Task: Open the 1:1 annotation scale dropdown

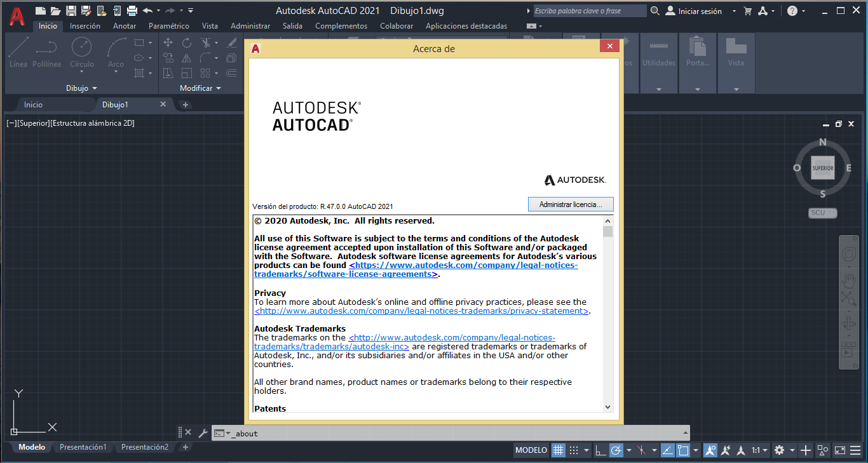Action: (x=759, y=450)
